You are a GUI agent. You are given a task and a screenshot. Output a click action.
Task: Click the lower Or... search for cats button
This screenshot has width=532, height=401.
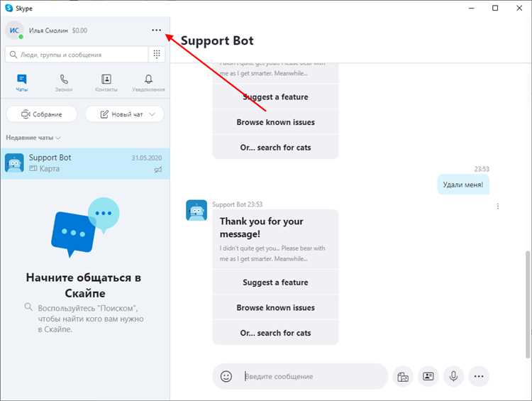[275, 333]
